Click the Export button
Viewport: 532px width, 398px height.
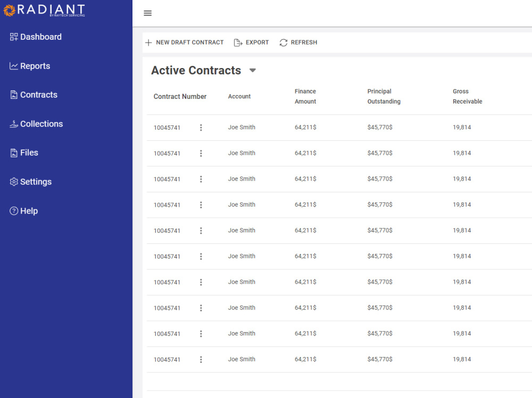pyautogui.click(x=251, y=43)
